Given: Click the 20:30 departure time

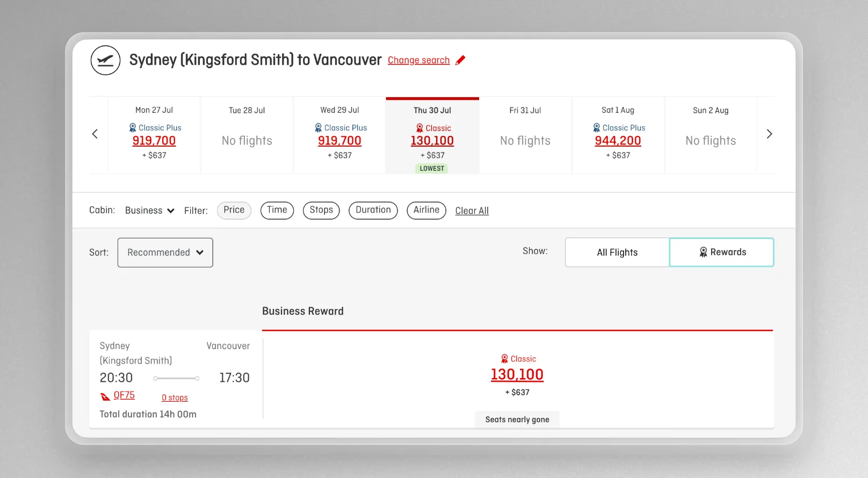Looking at the screenshot, I should tap(116, 378).
